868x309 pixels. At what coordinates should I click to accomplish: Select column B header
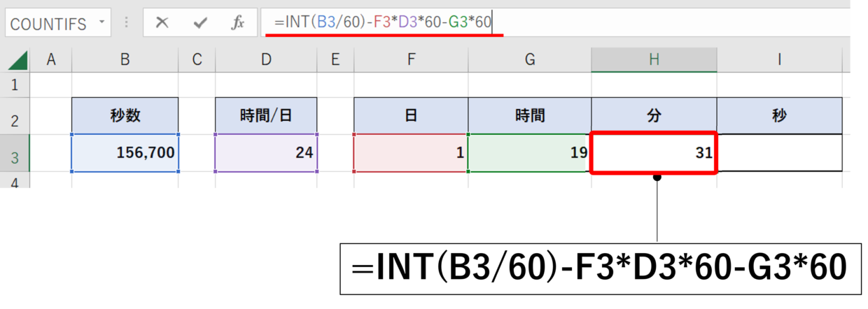(125, 60)
